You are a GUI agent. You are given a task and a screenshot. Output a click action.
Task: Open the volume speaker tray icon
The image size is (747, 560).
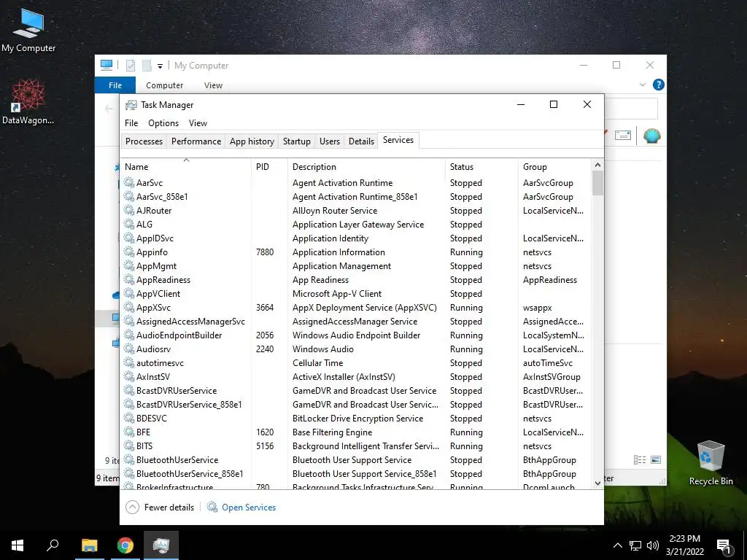[653, 545]
